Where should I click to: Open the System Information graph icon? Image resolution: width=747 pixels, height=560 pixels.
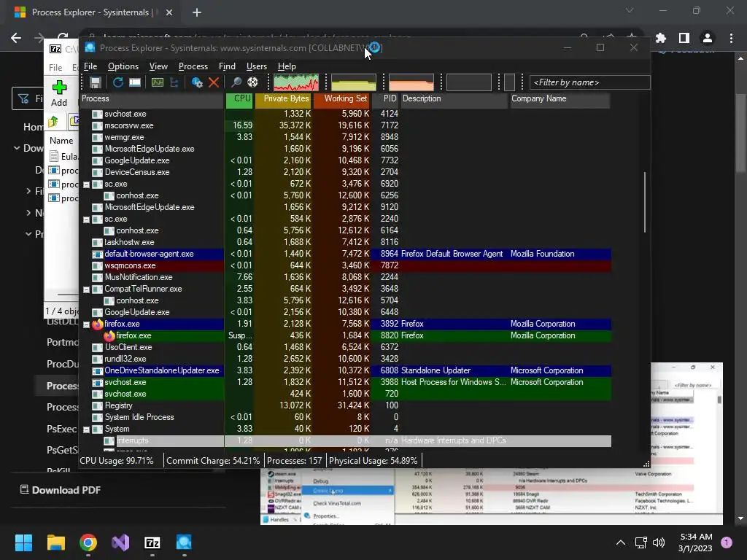coord(158,82)
